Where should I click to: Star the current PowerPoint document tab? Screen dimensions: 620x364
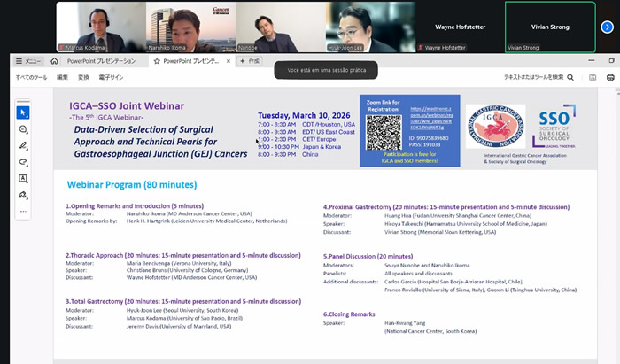tap(158, 61)
